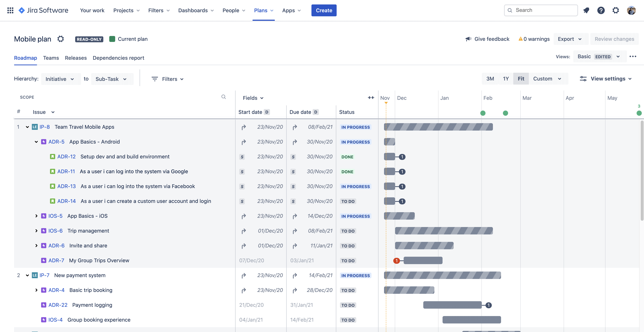Click your profile avatar

(x=631, y=10)
